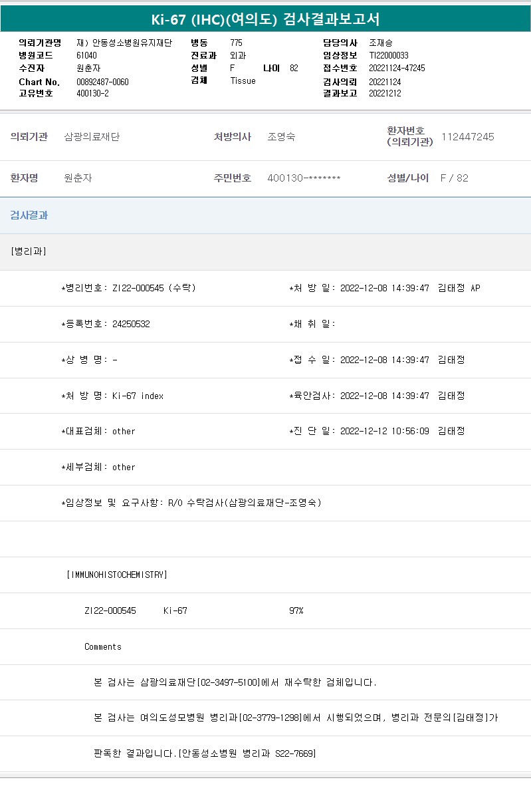The image size is (531, 812).
Task: Click the 환자번호 value 112447245
Action: point(467,137)
